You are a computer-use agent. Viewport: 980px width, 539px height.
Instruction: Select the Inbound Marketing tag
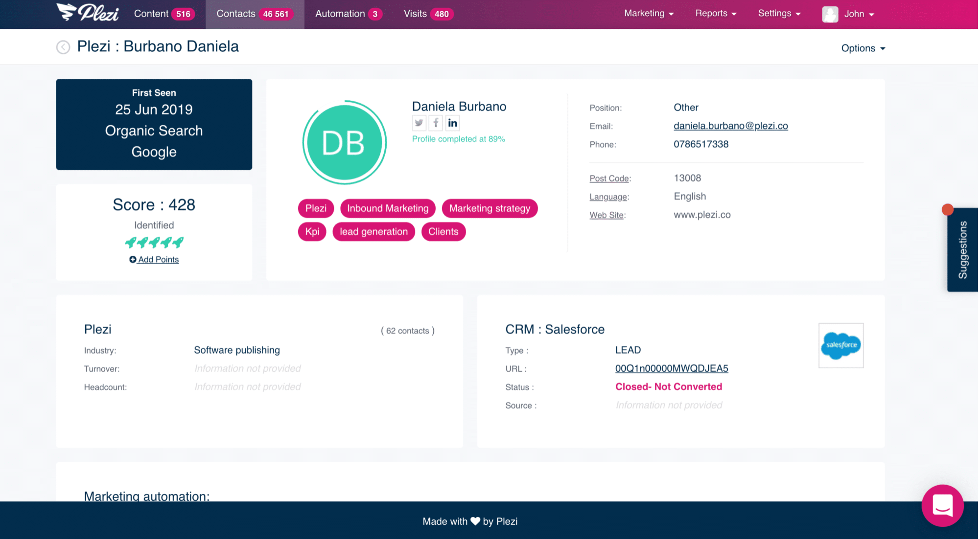(388, 208)
